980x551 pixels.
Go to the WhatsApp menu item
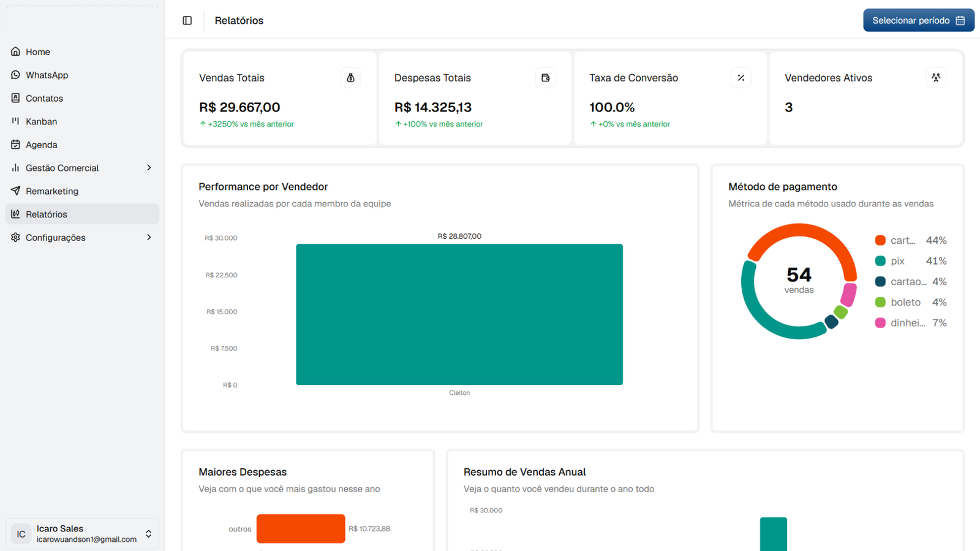click(82, 75)
